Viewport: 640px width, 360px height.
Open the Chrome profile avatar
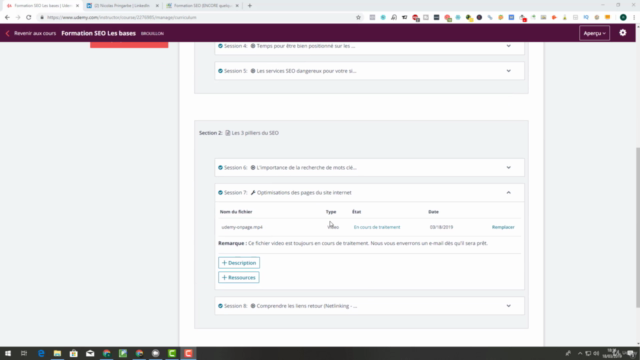pos(623,18)
